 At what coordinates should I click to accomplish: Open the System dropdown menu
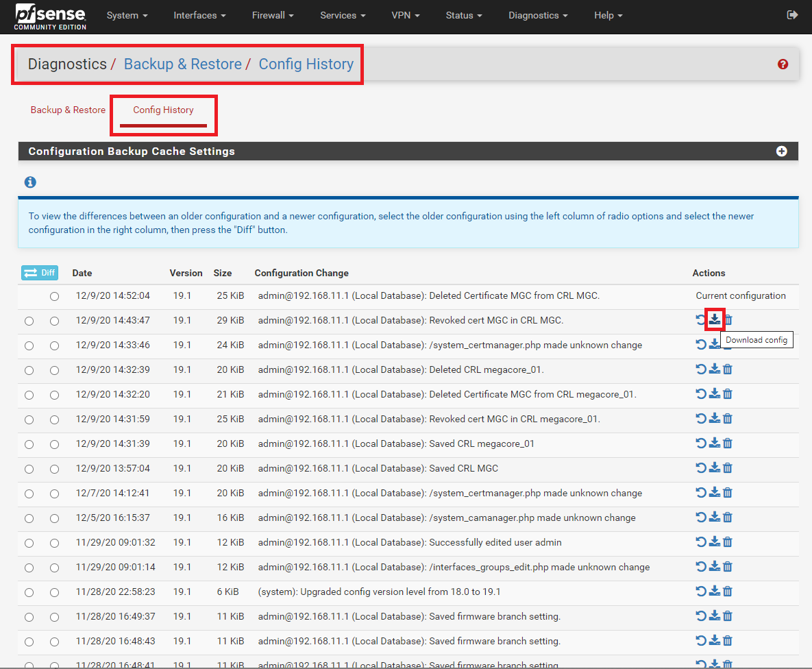coord(127,15)
